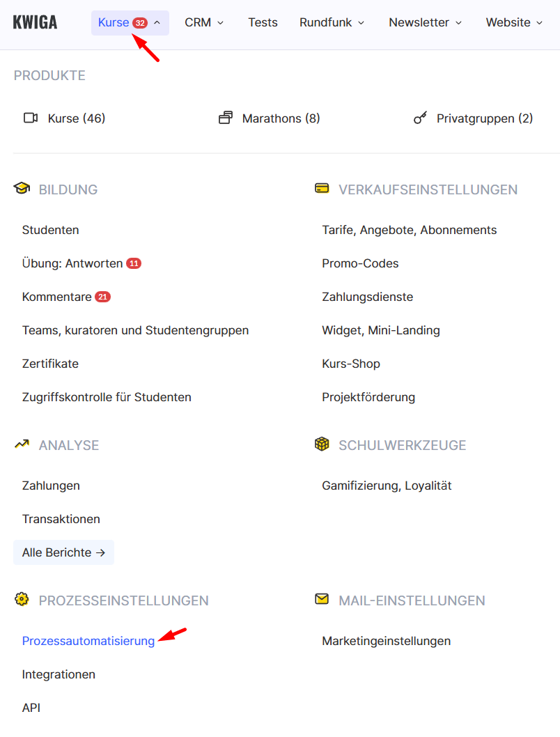Click the Marathons stacked cards icon
The height and width of the screenshot is (737, 560).
[x=225, y=118]
